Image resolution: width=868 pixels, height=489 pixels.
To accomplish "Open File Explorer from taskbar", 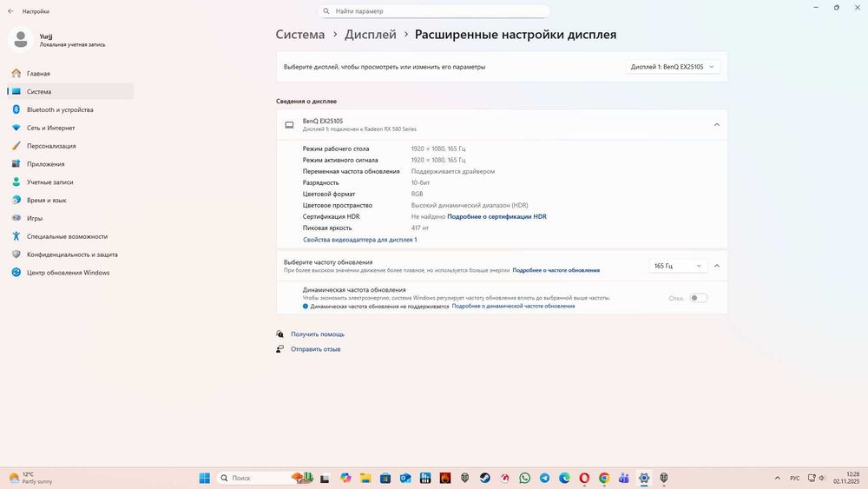I will pos(365,478).
